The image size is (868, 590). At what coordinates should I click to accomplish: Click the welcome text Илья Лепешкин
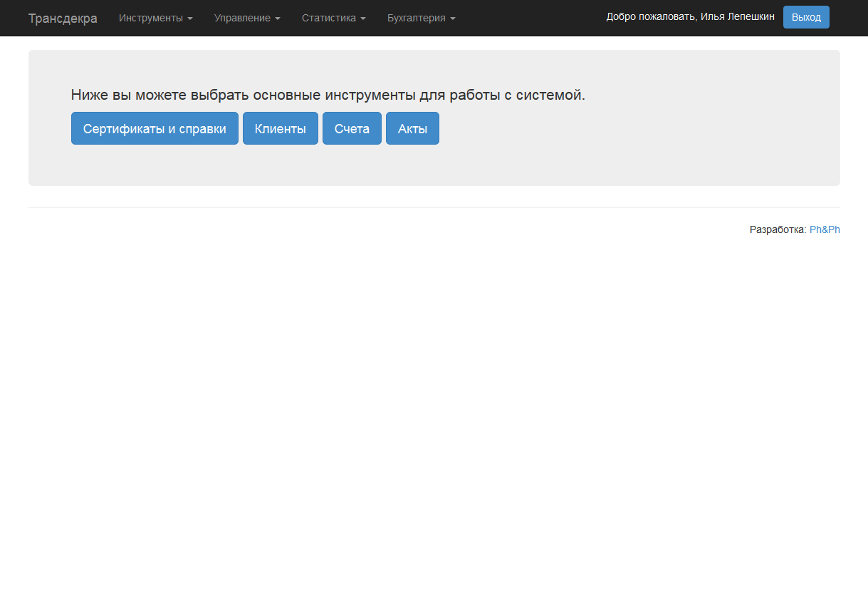[x=738, y=16]
